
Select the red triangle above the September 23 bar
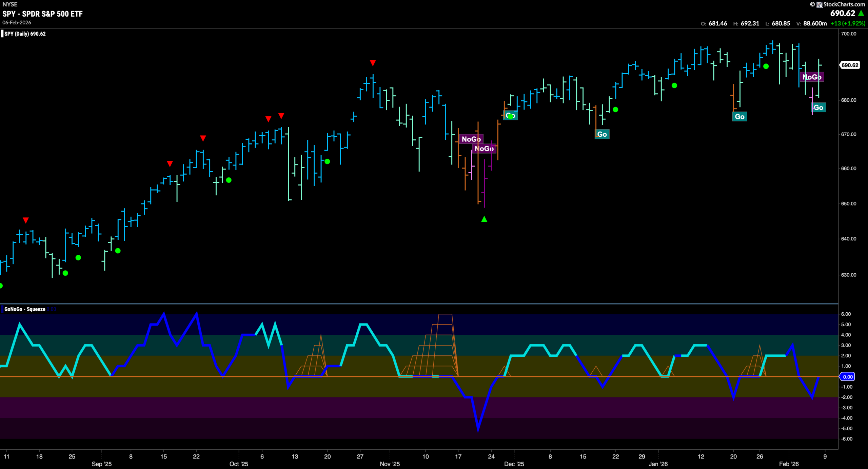click(203, 138)
